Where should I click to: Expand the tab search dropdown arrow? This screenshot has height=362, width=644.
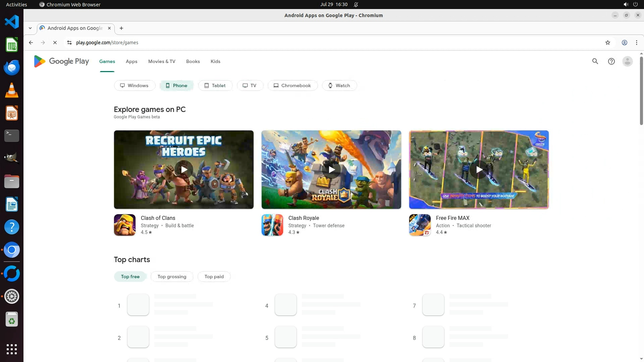coord(30,28)
